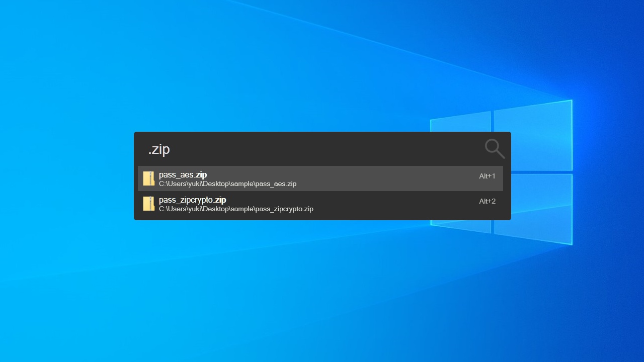Select the pass_zipcrypto.zip result title
Image resolution: width=644 pixels, height=362 pixels.
pyautogui.click(x=192, y=200)
